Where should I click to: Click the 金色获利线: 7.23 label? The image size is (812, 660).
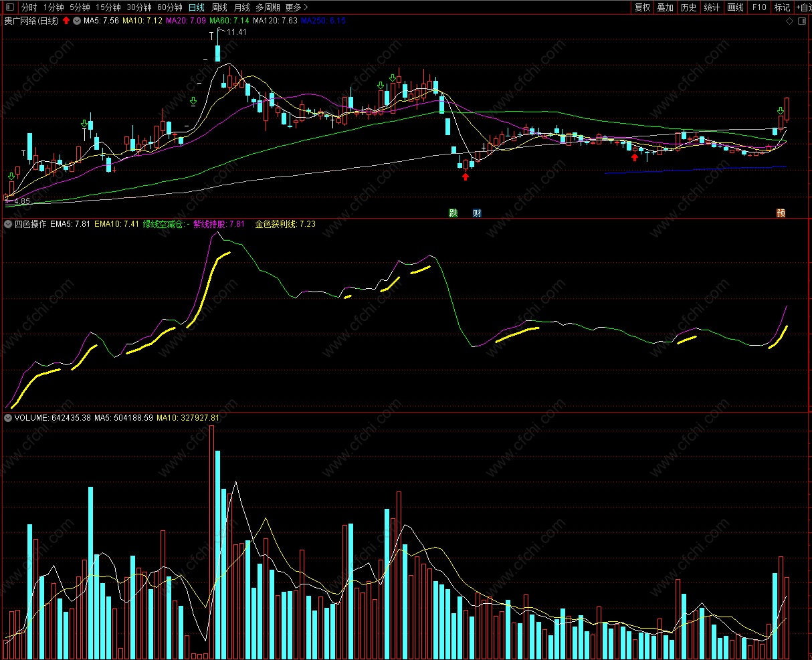285,225
